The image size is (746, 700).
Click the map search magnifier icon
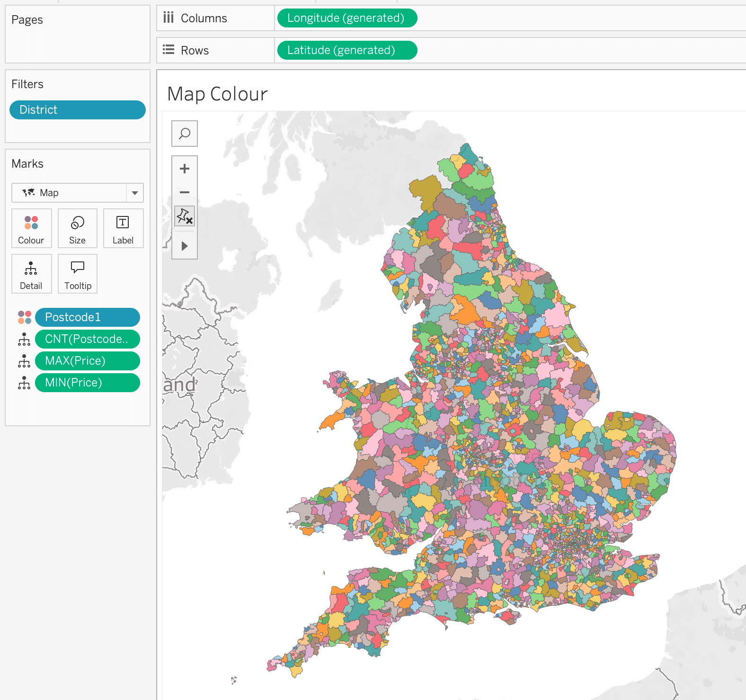pos(185,134)
